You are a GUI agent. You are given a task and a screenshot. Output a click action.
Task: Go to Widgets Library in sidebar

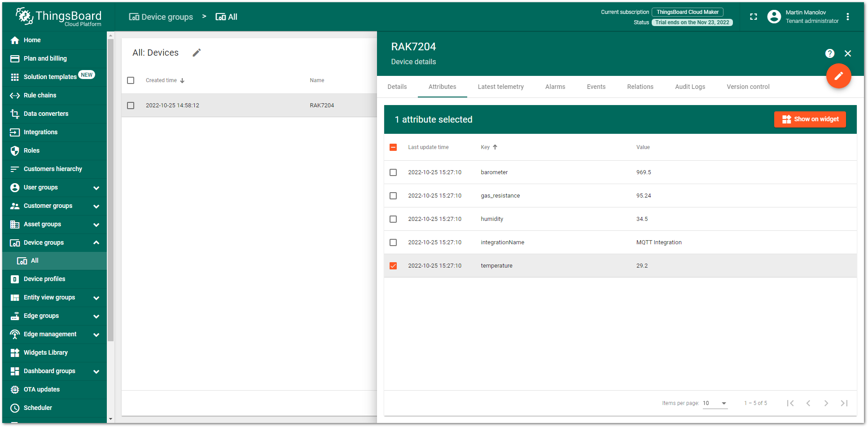click(x=45, y=352)
